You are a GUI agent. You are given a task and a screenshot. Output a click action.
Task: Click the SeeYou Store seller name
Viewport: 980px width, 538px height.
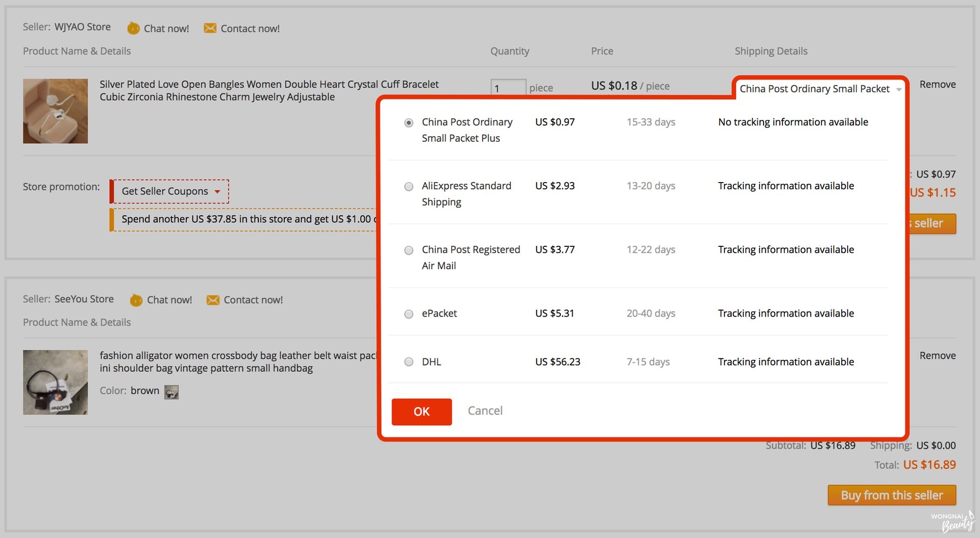[84, 299]
